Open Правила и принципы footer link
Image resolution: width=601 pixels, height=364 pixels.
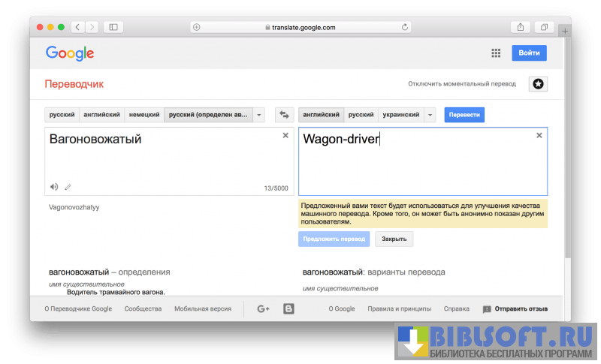click(x=400, y=309)
